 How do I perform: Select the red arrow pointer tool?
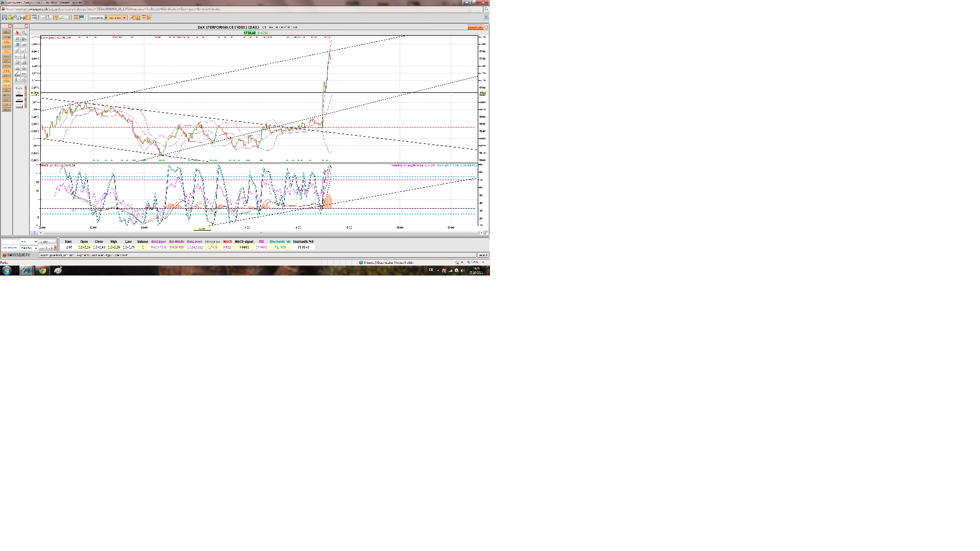click(17, 33)
